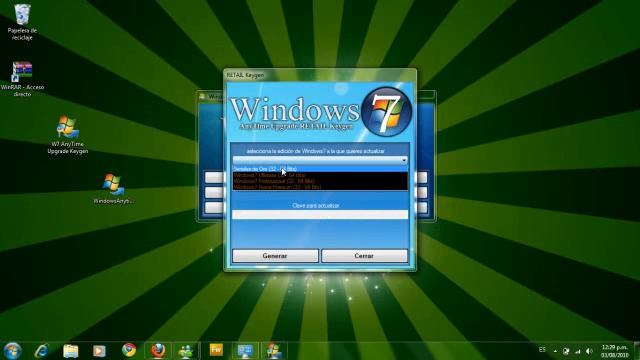Screen dimensions: 640x360
Task: Open Windows Explorer folder in taskbar
Action: tap(71, 351)
